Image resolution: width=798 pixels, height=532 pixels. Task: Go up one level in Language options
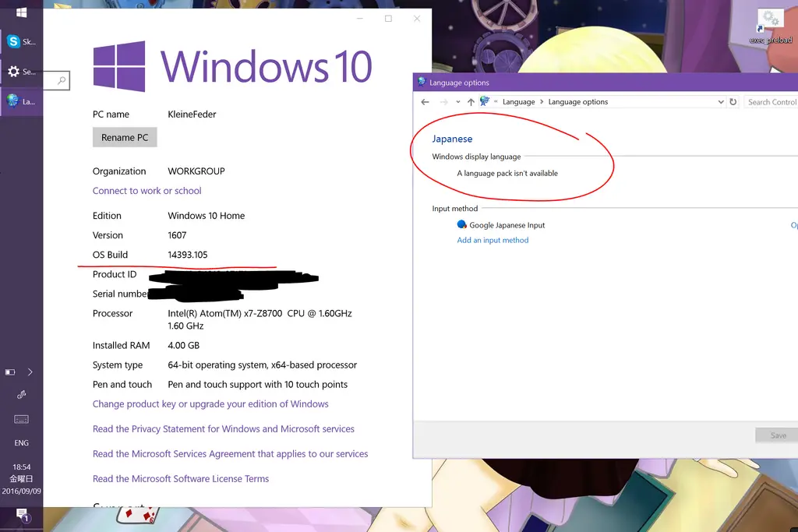coord(471,102)
